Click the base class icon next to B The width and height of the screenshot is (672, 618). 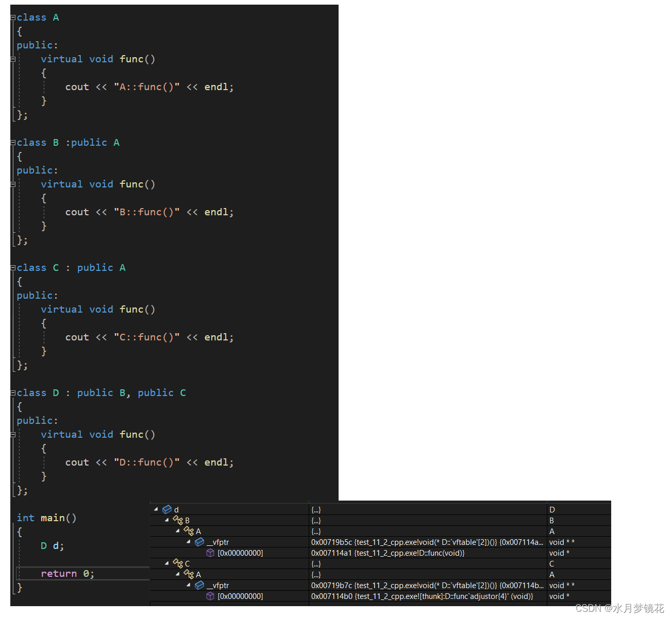(x=178, y=520)
